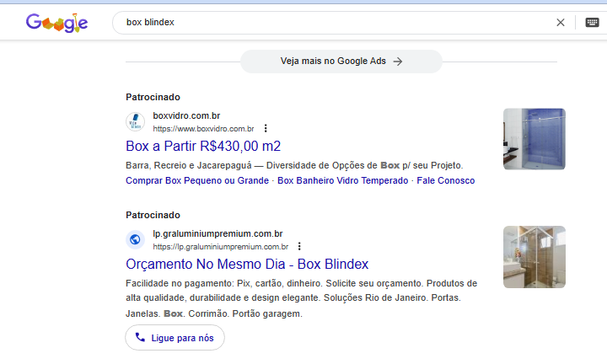This screenshot has height=364, width=607.
Task: Click the lp.graluminiumpremium.com.br site name text
Action: [x=218, y=234]
